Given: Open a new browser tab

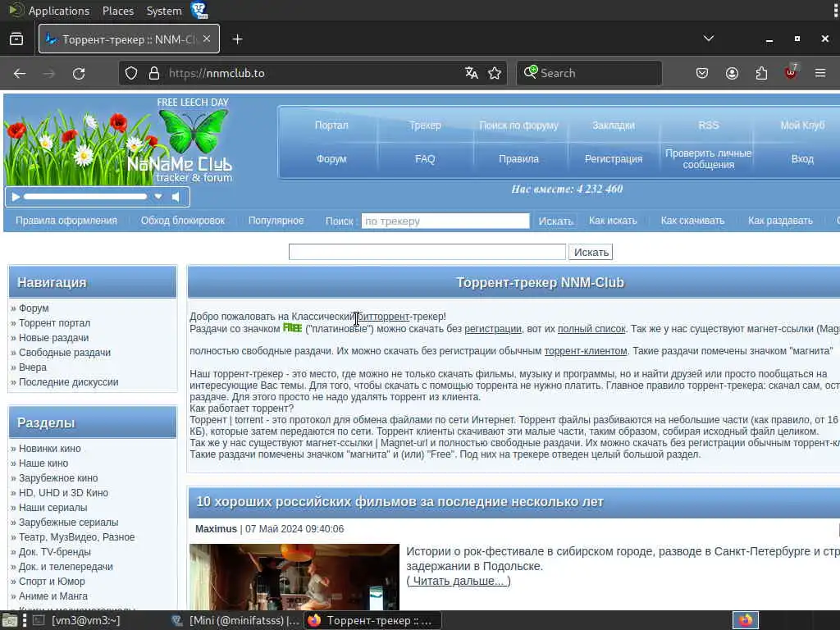Looking at the screenshot, I should click(x=237, y=39).
